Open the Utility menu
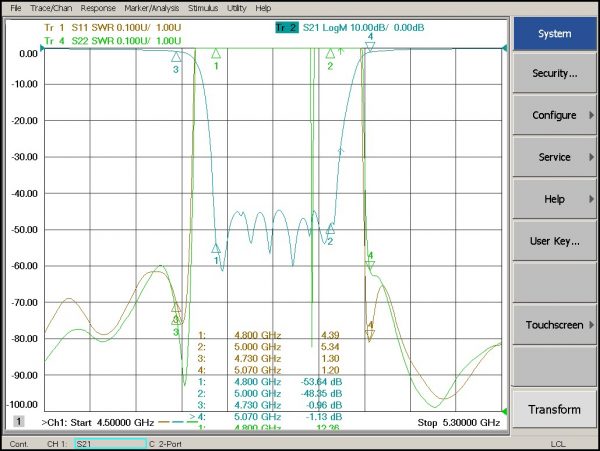Viewport: 600px width, 451px height. 236,8
